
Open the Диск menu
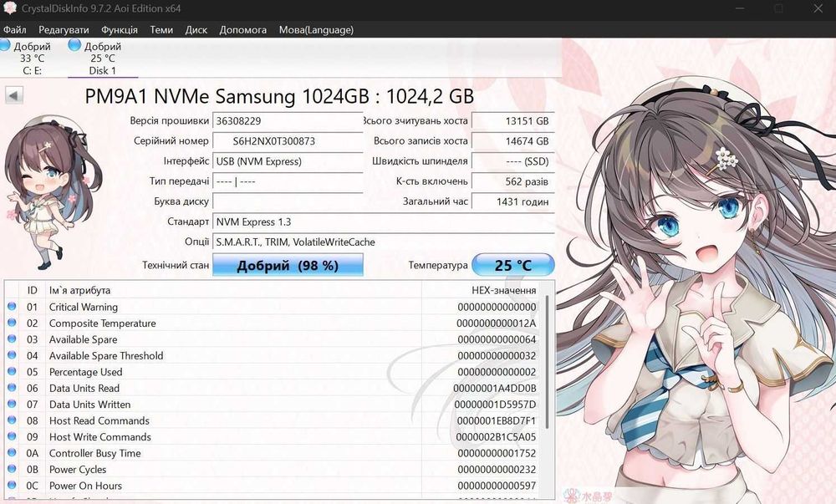click(196, 30)
